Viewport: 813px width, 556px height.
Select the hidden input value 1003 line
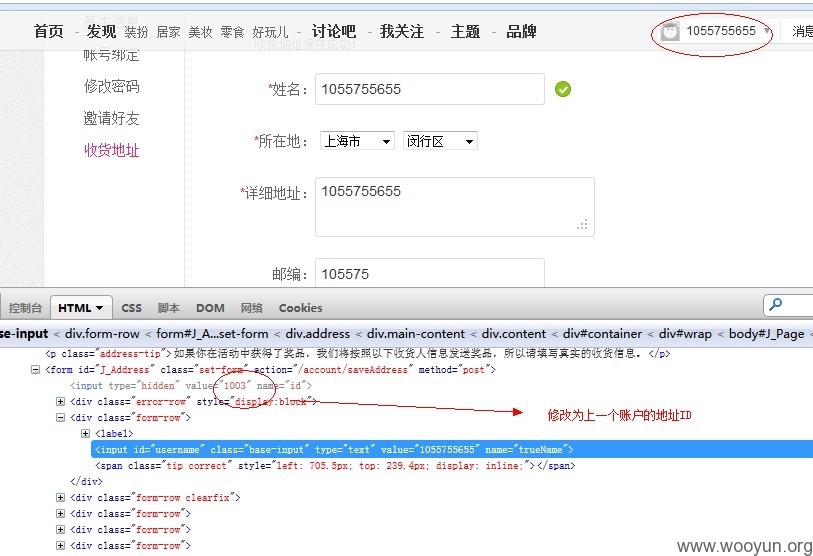191,386
